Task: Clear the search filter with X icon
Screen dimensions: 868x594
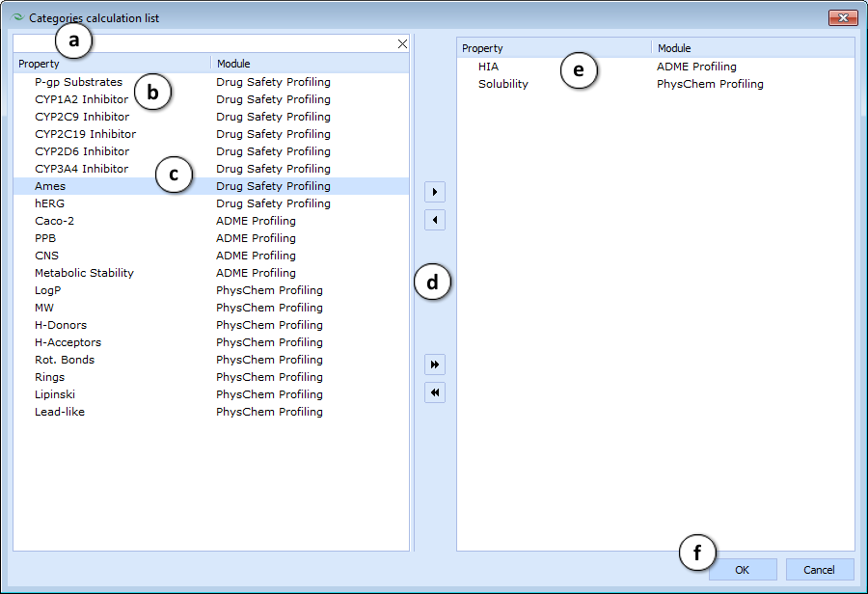Action: (x=402, y=44)
